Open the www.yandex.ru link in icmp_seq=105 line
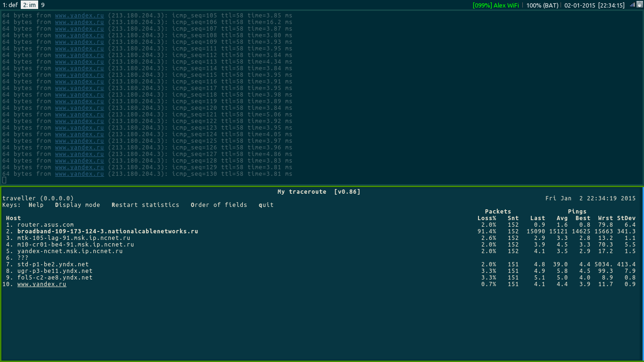Viewport: 644px width, 362px height. pos(79,16)
